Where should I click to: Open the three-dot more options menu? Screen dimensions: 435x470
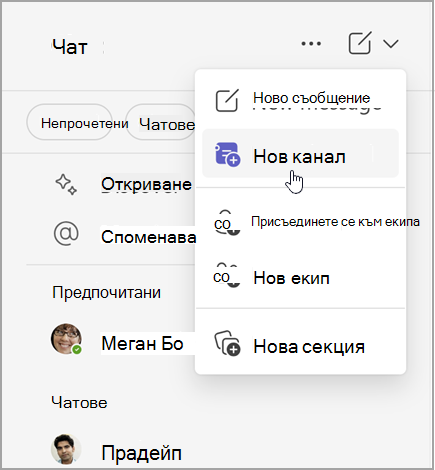pyautogui.click(x=311, y=43)
